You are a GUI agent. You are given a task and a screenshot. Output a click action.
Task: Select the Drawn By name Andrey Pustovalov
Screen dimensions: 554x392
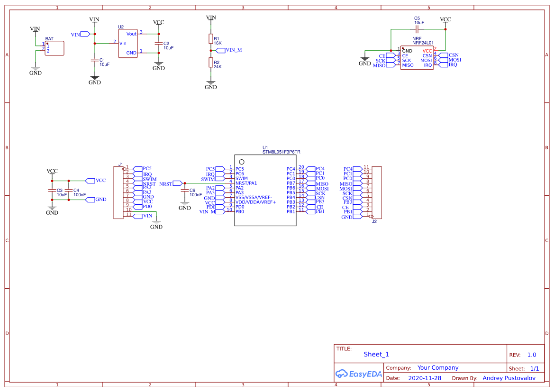(x=509, y=378)
